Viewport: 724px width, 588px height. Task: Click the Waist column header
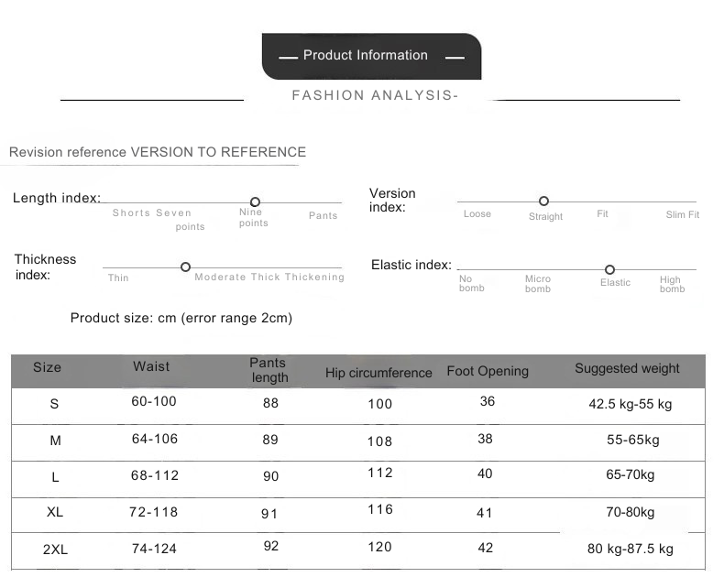[151, 366]
